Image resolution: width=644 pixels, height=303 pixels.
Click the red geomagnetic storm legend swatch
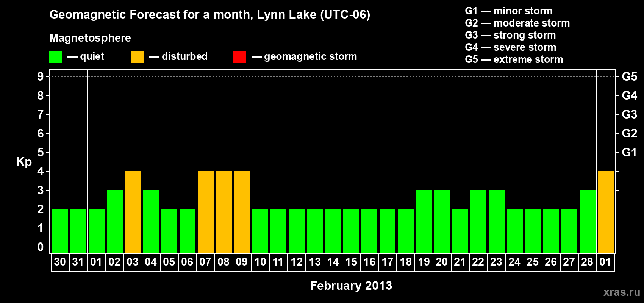239,57
